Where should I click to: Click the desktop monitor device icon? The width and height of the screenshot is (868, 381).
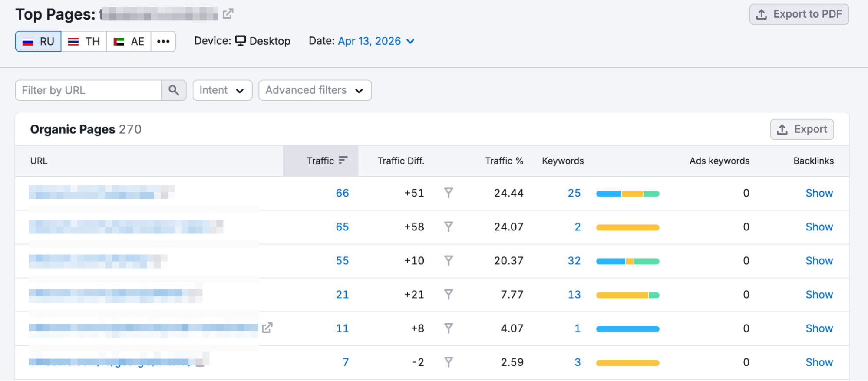click(x=241, y=41)
